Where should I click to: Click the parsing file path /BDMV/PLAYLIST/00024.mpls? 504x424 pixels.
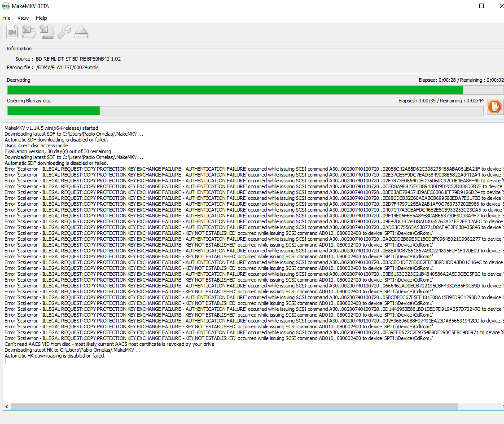coord(67,67)
